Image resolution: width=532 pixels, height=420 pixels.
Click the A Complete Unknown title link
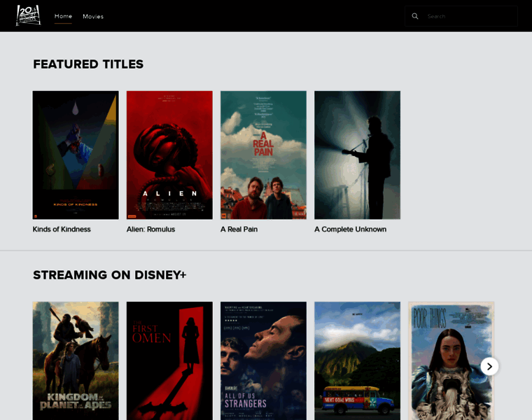[x=350, y=230]
